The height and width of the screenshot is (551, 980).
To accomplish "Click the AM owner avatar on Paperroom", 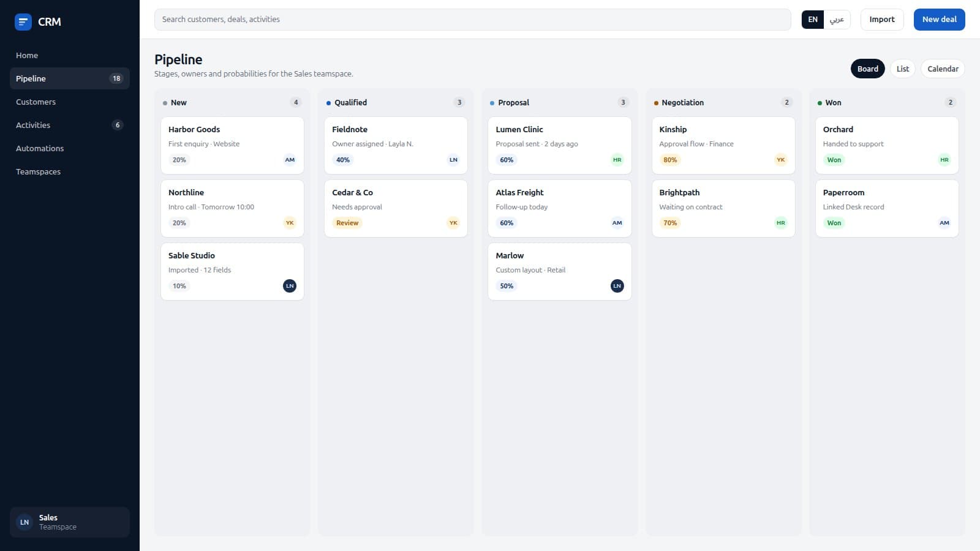I will pos(944,223).
